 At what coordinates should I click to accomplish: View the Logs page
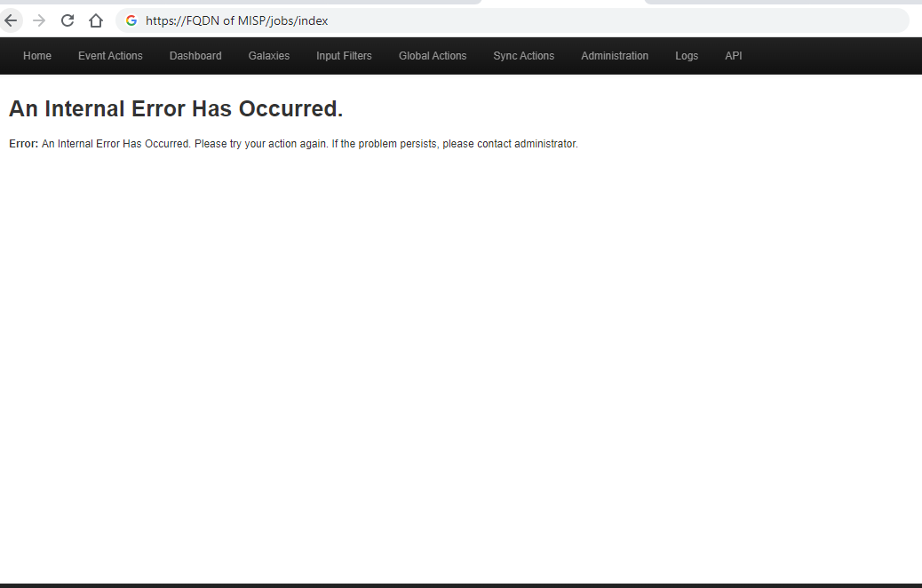click(687, 55)
